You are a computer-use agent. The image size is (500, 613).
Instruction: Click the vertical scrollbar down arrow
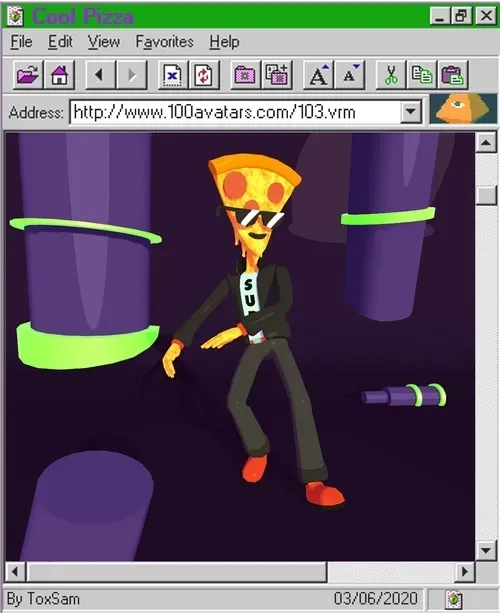point(486,550)
